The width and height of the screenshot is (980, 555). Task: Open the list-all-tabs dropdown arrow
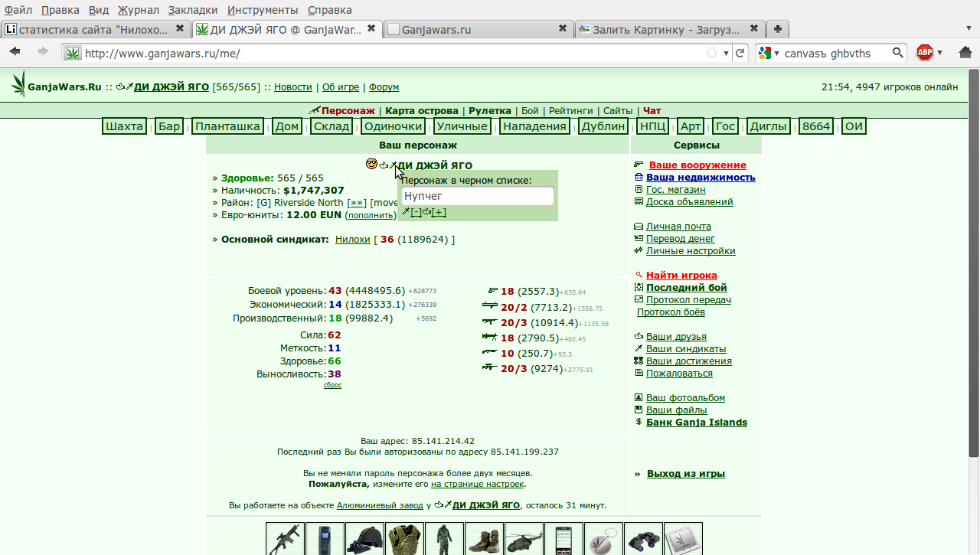point(969,29)
